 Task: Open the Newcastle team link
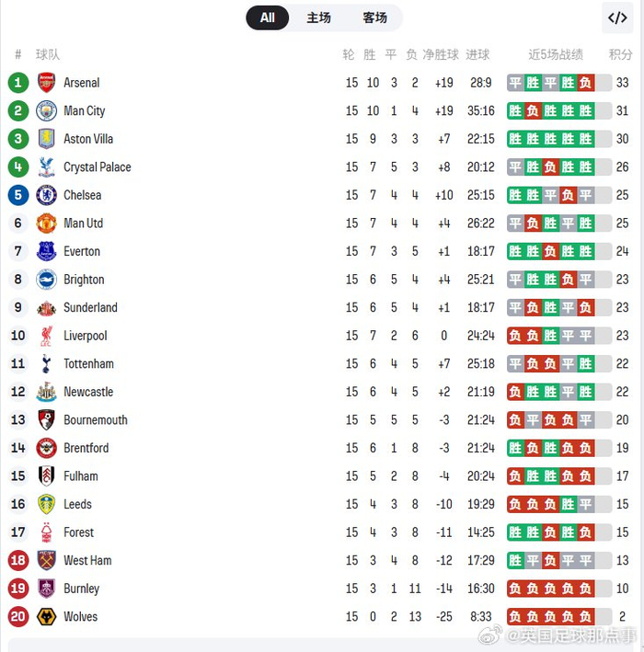(x=88, y=392)
